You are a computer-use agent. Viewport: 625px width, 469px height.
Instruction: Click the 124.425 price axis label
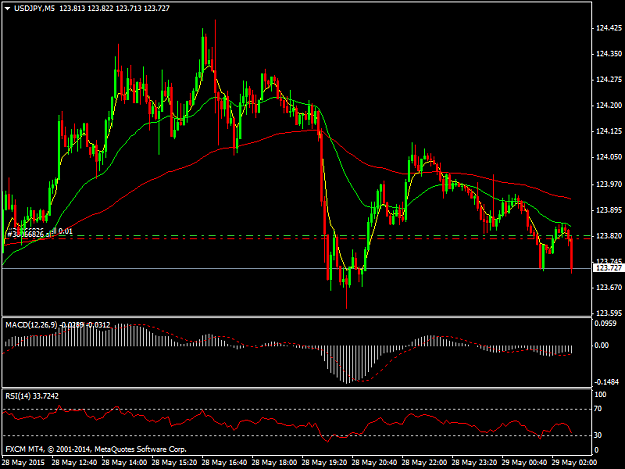(x=609, y=28)
